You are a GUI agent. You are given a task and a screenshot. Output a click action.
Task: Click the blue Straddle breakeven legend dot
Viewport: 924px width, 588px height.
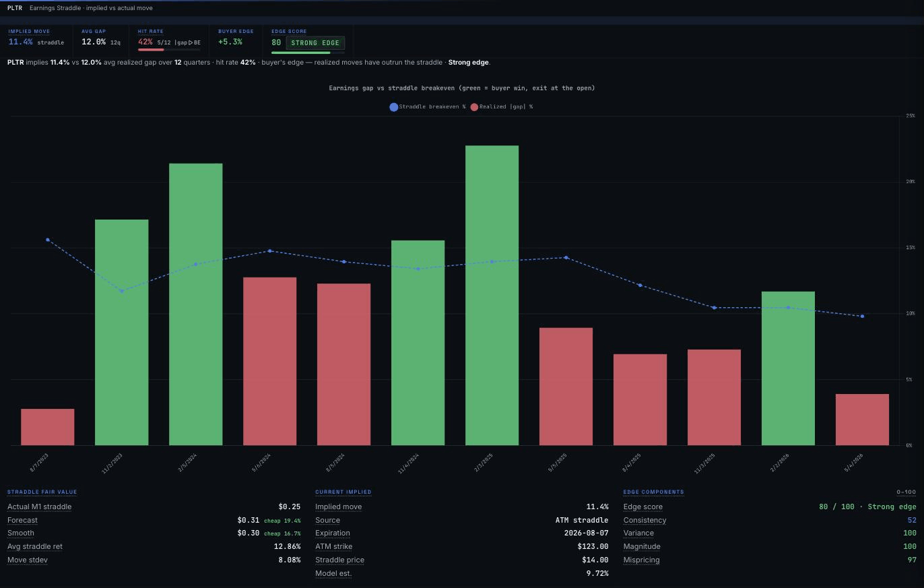click(x=393, y=106)
